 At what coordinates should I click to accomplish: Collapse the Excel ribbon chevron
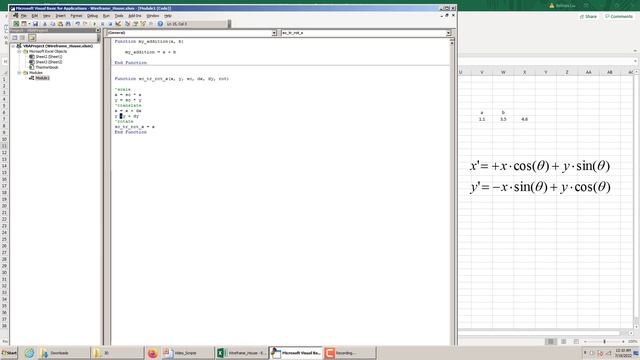[x=635, y=51]
